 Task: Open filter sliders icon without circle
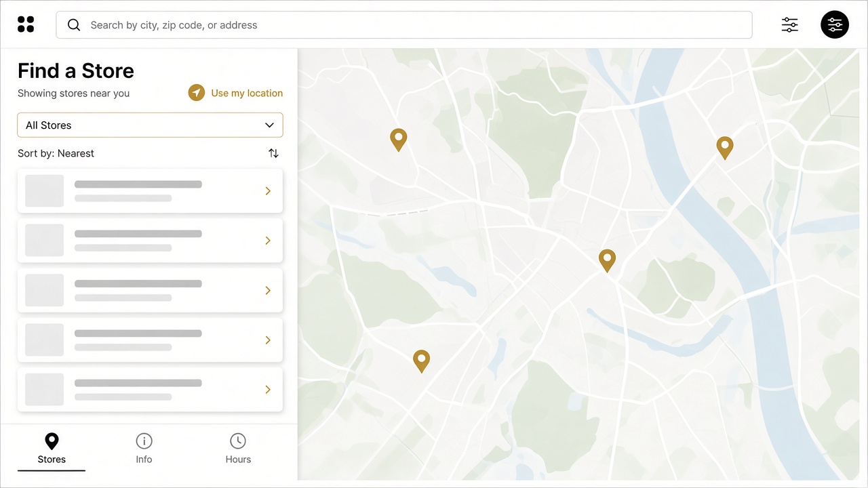[790, 25]
